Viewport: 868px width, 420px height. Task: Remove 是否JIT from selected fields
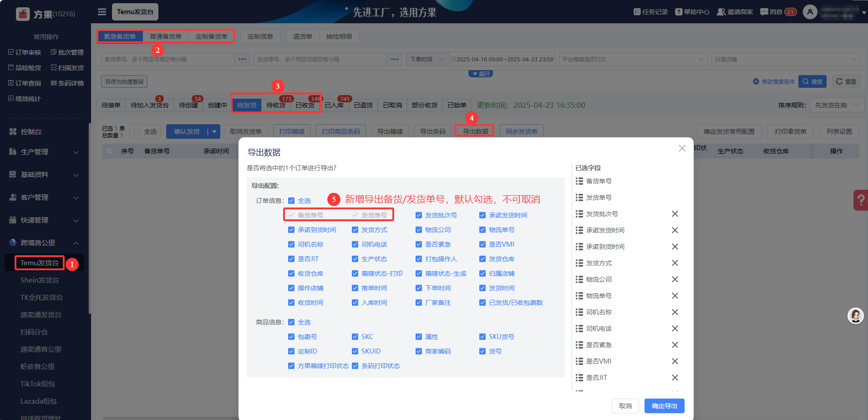click(675, 378)
